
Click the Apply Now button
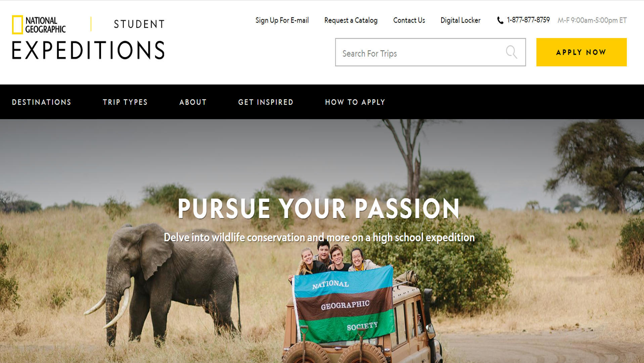581,52
